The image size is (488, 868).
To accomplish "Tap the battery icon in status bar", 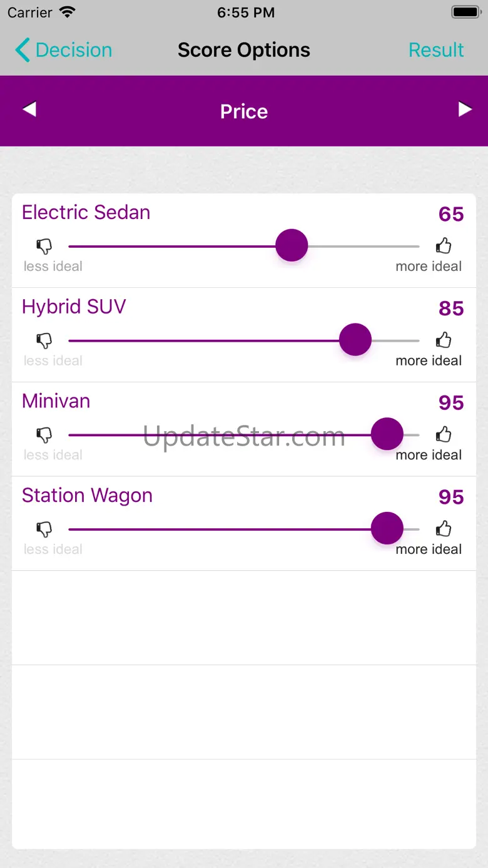I will pos(466,12).
